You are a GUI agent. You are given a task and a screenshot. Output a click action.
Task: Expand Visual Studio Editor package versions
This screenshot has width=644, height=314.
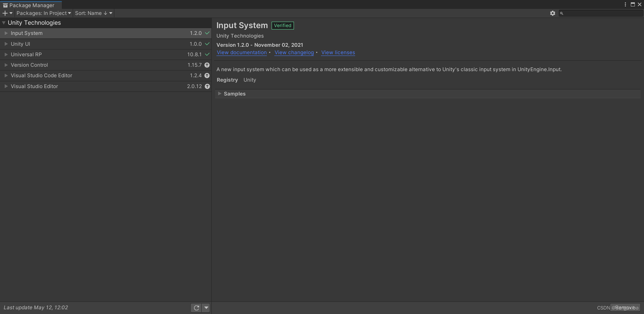point(6,86)
